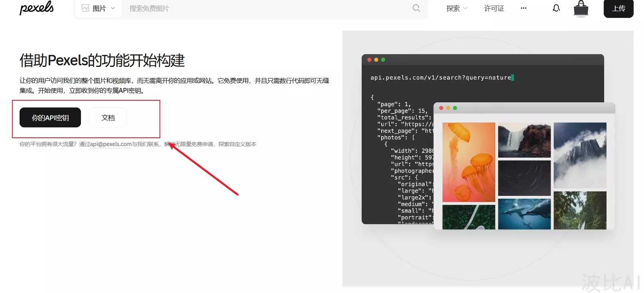Click the forest canopy thumbnail
The height and width of the screenshot is (293, 644).
coord(580,210)
